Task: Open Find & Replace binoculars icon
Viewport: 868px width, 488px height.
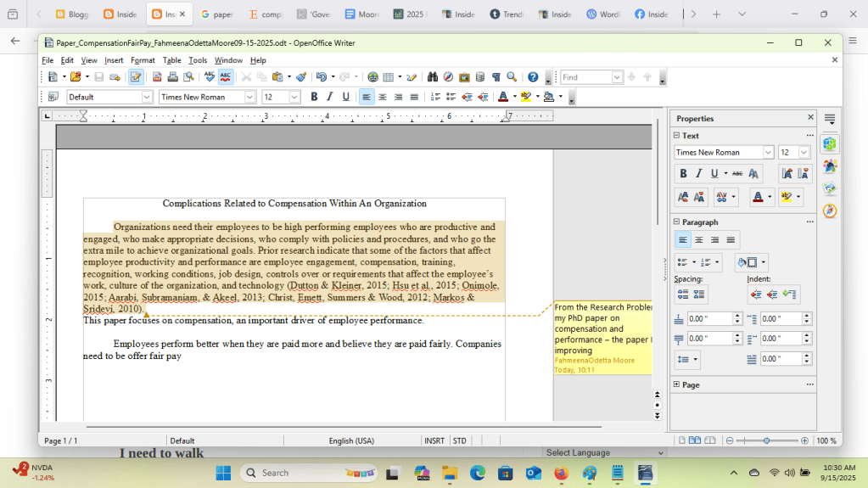Action: point(433,77)
